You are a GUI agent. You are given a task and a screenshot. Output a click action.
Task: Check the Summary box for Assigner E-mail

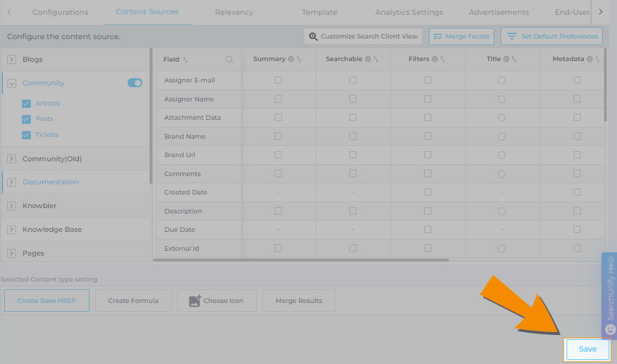(x=278, y=80)
